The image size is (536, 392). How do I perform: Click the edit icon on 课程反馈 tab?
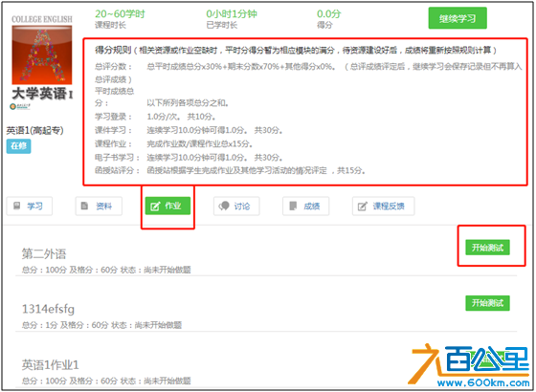[x=363, y=207]
